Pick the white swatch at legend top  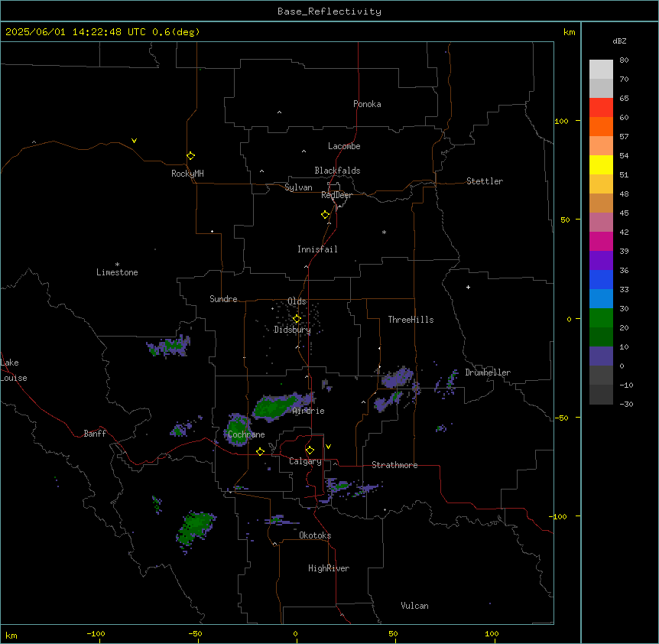(601, 70)
